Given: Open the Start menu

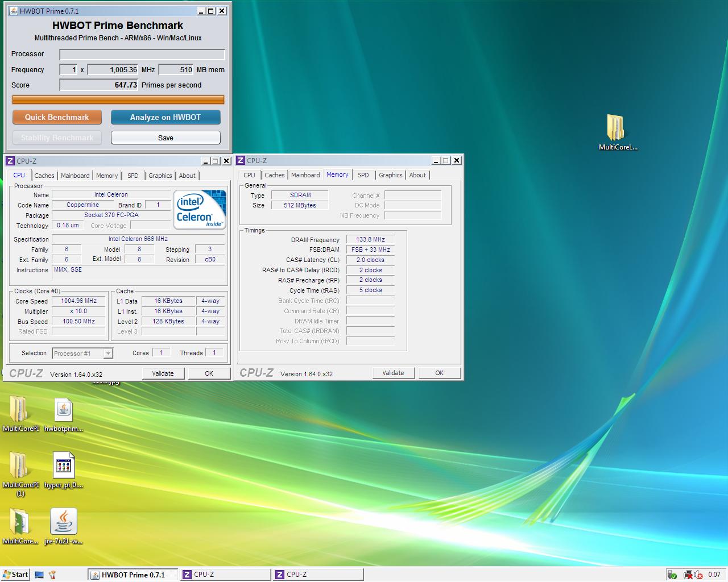Looking at the screenshot, I should tap(15, 575).
